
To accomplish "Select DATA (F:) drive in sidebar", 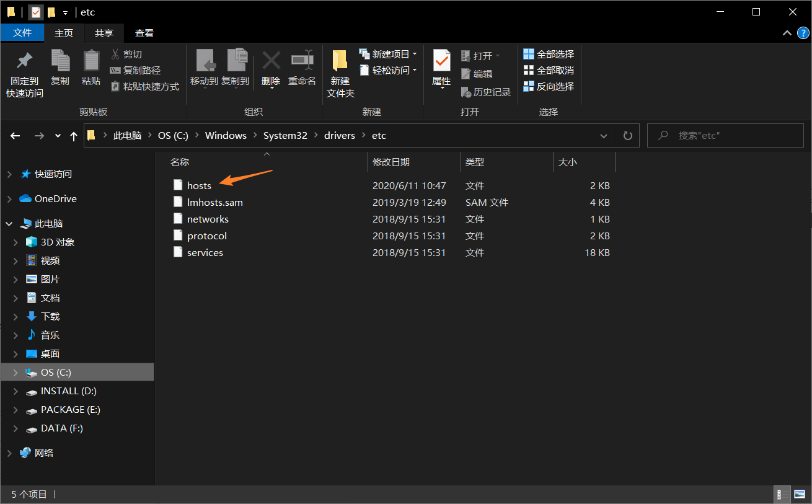I will click(x=62, y=428).
